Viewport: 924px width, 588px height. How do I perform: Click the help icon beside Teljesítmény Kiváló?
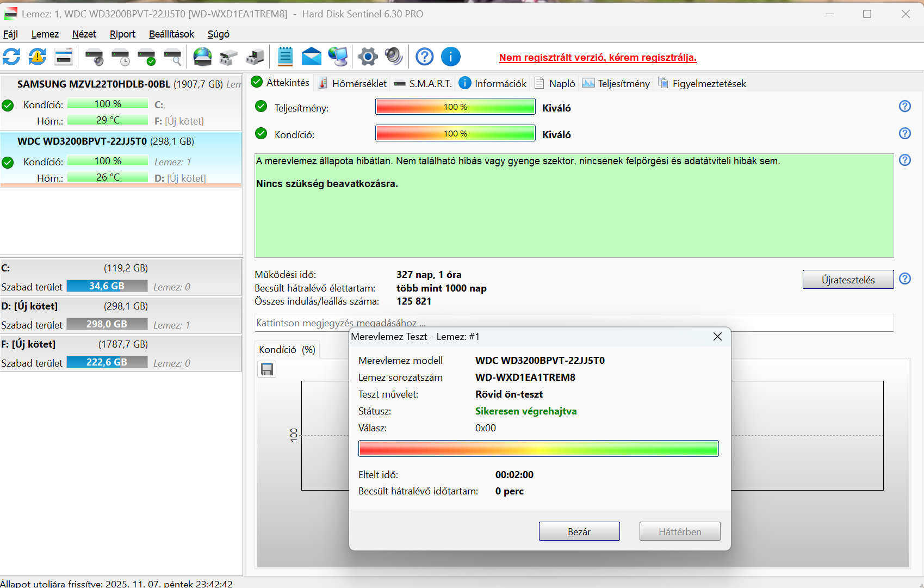(905, 106)
